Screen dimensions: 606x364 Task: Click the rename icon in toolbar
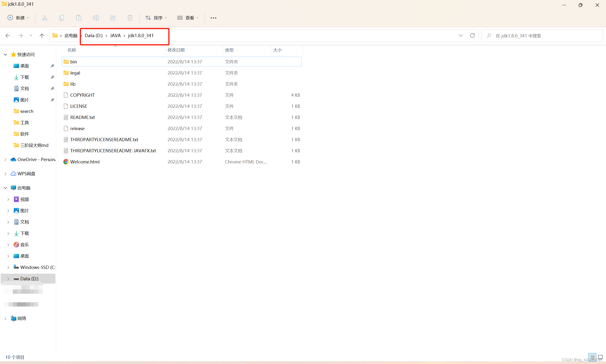point(96,18)
